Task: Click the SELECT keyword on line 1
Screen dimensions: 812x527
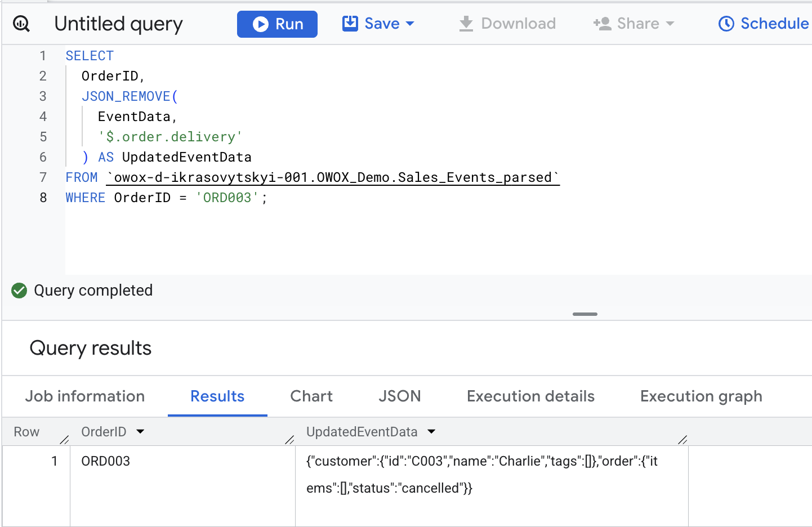Action: pyautogui.click(x=90, y=56)
